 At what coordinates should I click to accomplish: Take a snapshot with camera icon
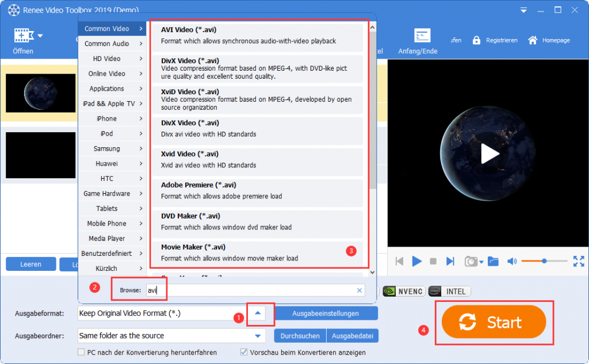pos(471,261)
